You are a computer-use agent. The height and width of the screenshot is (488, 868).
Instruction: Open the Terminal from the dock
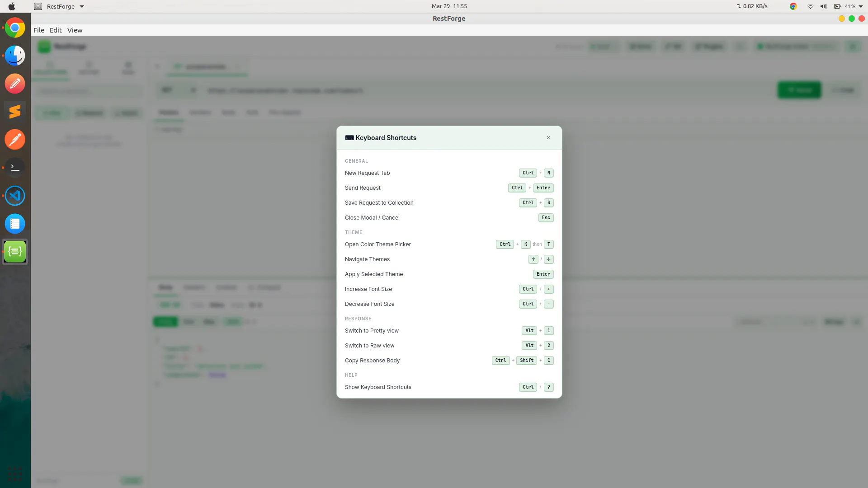pos(15,168)
